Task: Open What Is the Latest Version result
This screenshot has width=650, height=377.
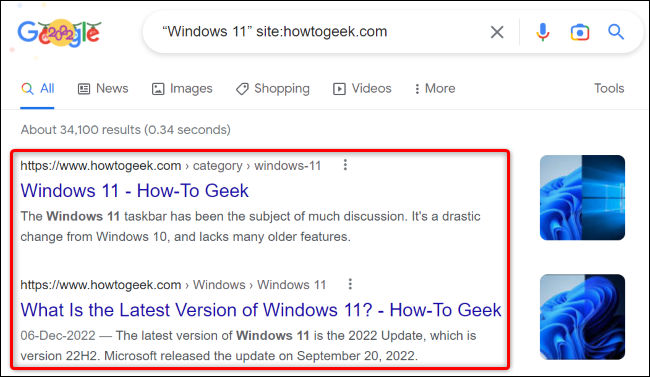Action: tap(261, 310)
